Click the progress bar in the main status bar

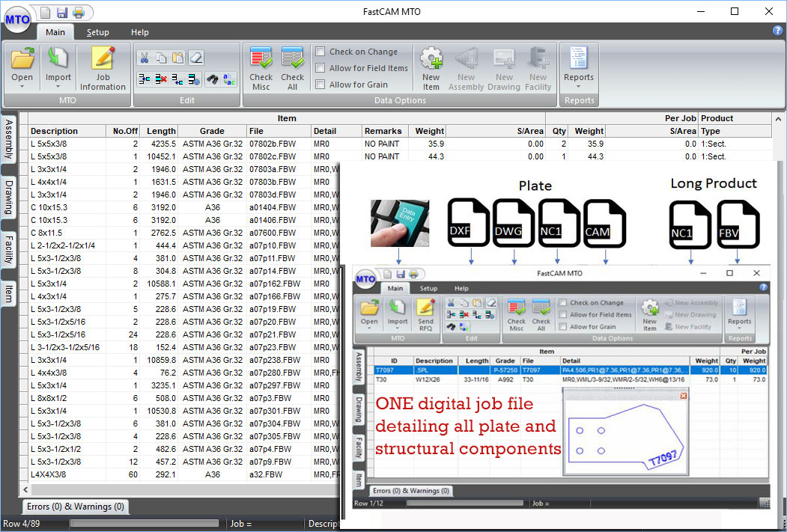[x=145, y=523]
